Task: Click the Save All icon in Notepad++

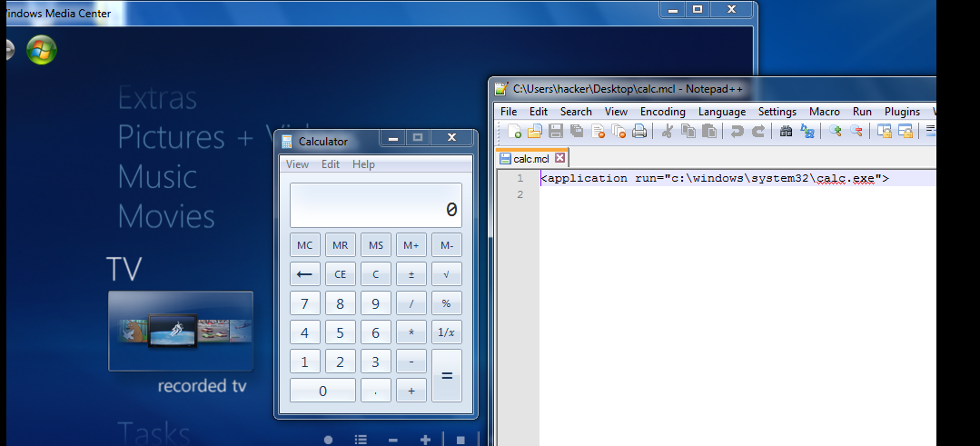Action: [x=576, y=131]
